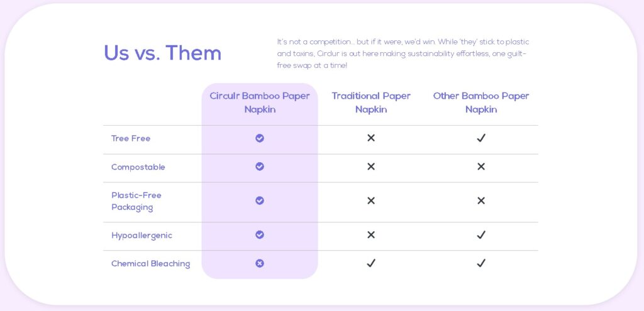
Task: Click Traditional Paper Napkin's Chemical Bleaching checkmark
Action: [371, 263]
